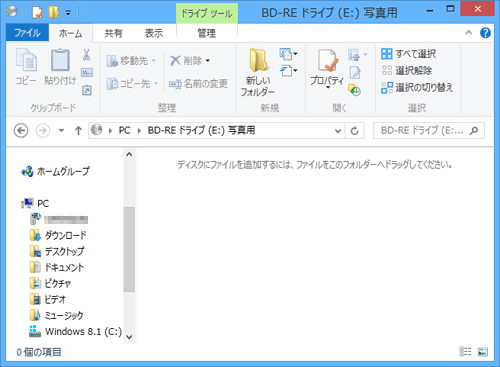500x367 pixels.
Task: Click すべて選択 to select all
Action: pyautogui.click(x=408, y=54)
